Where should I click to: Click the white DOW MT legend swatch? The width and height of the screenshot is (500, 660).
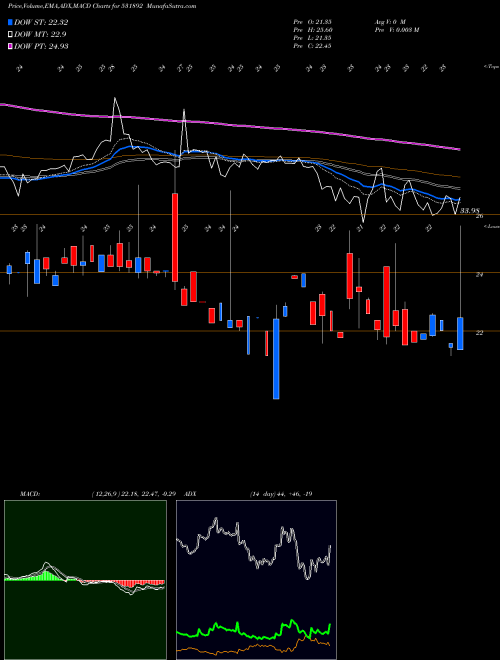pyautogui.click(x=10, y=34)
